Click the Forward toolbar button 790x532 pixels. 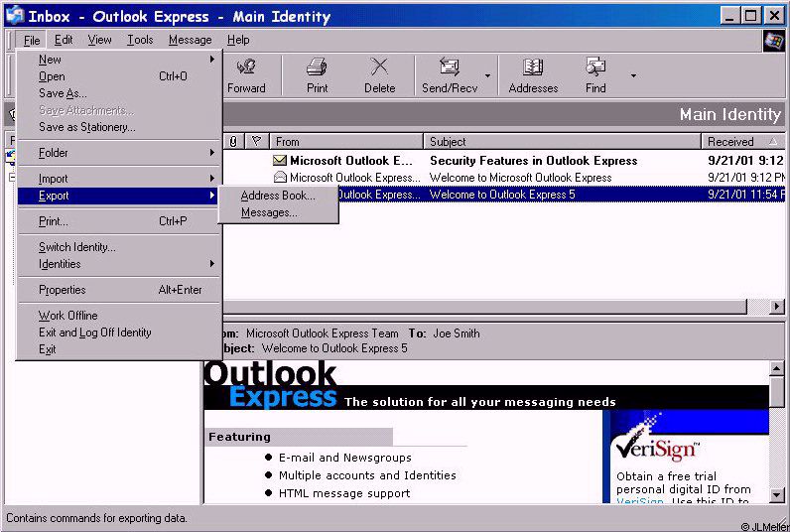pyautogui.click(x=246, y=75)
